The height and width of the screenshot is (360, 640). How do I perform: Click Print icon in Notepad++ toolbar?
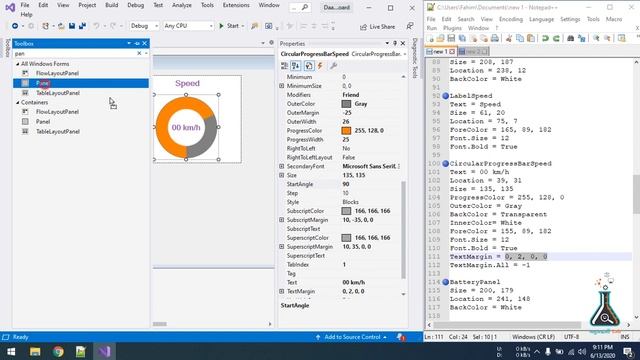495,38
